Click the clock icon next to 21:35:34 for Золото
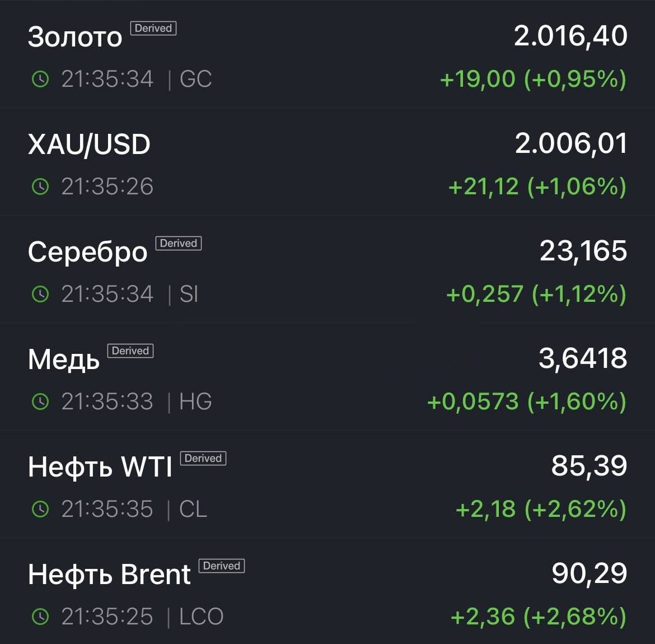655x644 pixels. 40,78
